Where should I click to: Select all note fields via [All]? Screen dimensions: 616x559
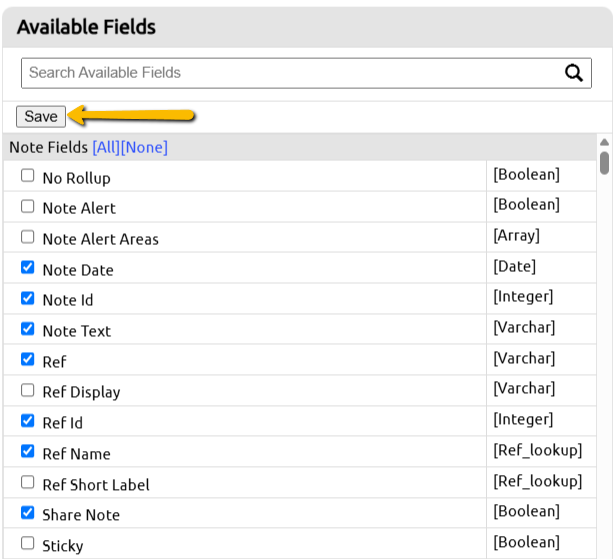pyautogui.click(x=106, y=147)
